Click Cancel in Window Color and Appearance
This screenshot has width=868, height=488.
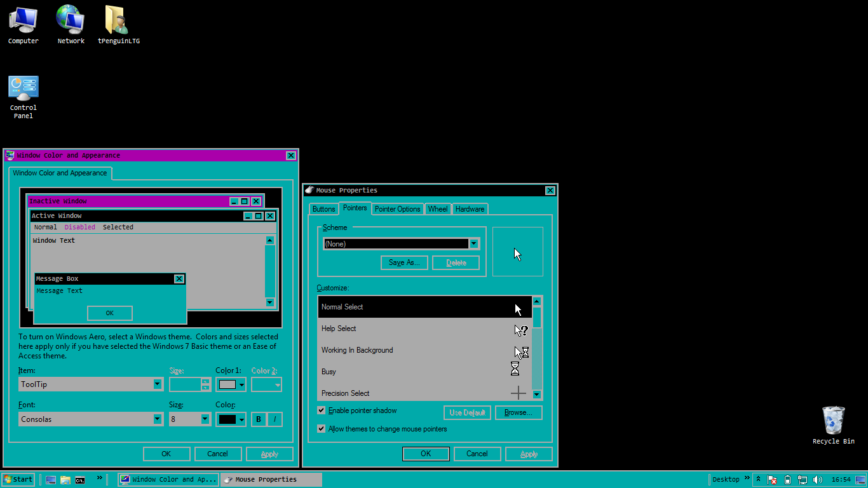[x=217, y=454]
